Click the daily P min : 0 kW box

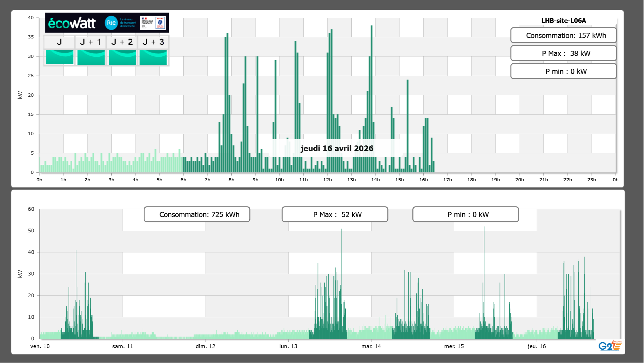coord(563,71)
